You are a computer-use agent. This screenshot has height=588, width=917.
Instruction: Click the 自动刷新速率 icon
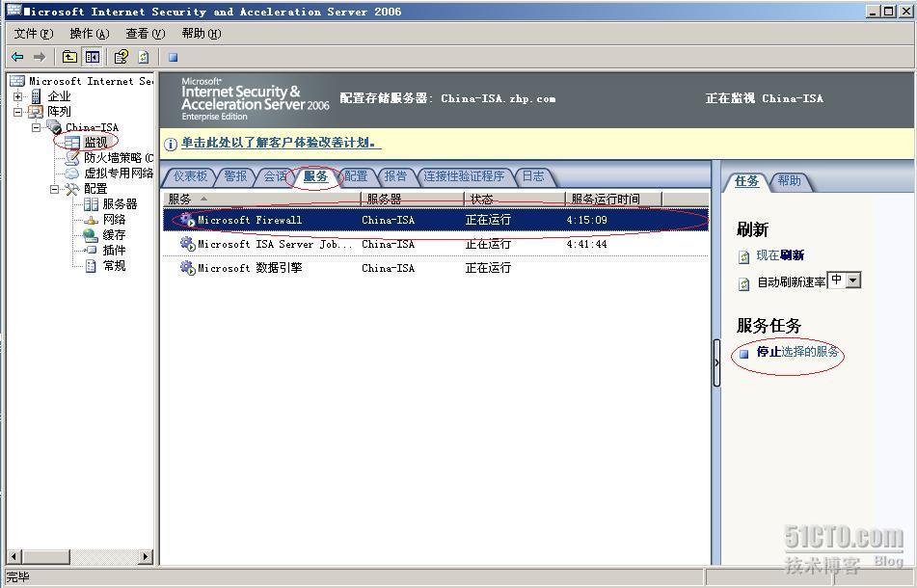click(743, 283)
